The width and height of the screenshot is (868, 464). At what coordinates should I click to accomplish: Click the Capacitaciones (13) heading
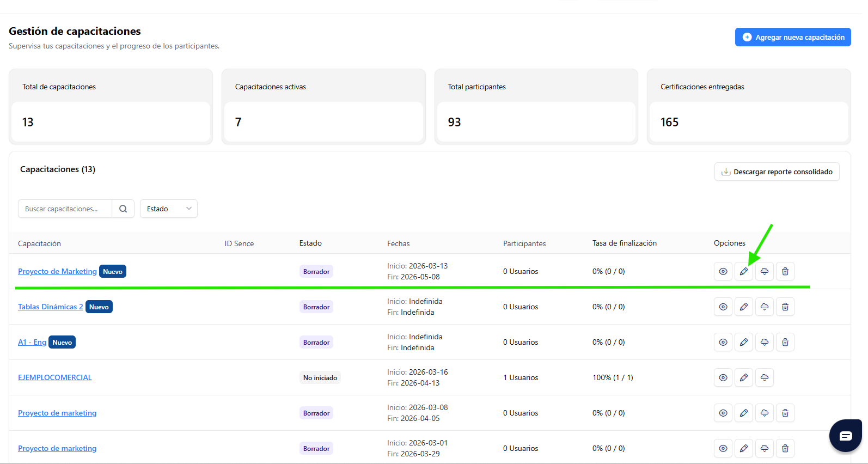(x=58, y=169)
